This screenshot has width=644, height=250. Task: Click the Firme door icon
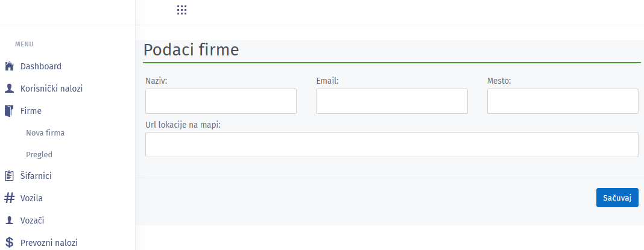tap(9, 111)
